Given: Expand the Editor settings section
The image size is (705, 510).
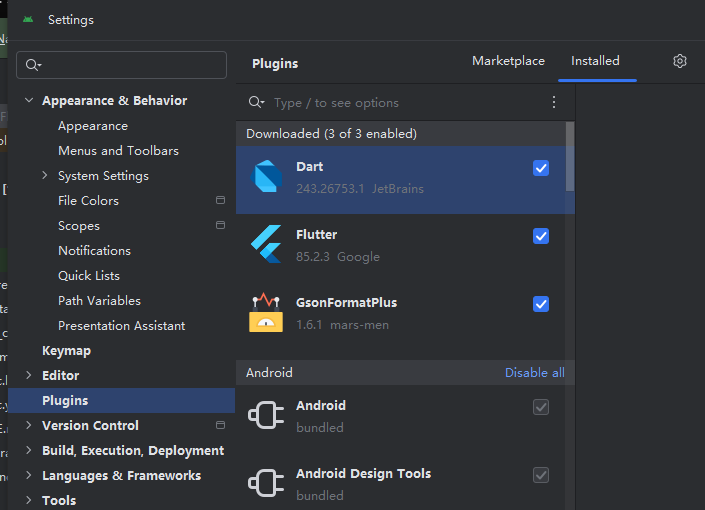Looking at the screenshot, I should 29,375.
